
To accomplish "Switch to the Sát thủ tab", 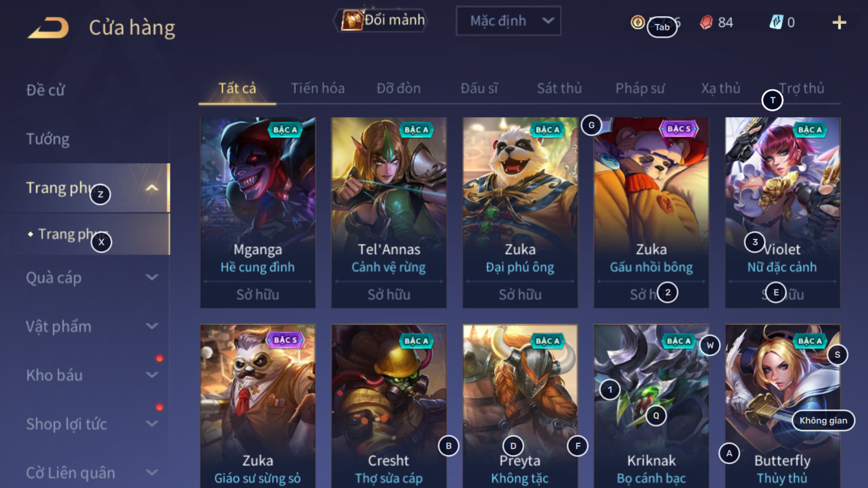I will tap(559, 88).
